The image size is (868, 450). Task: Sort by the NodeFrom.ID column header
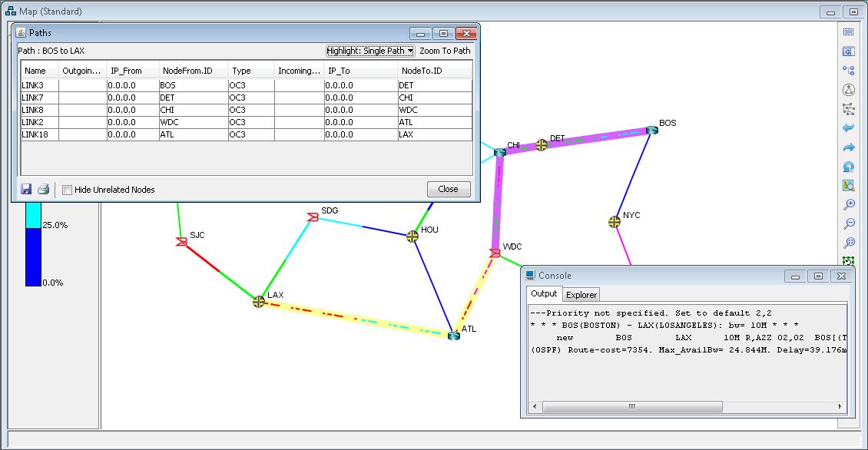tap(193, 71)
